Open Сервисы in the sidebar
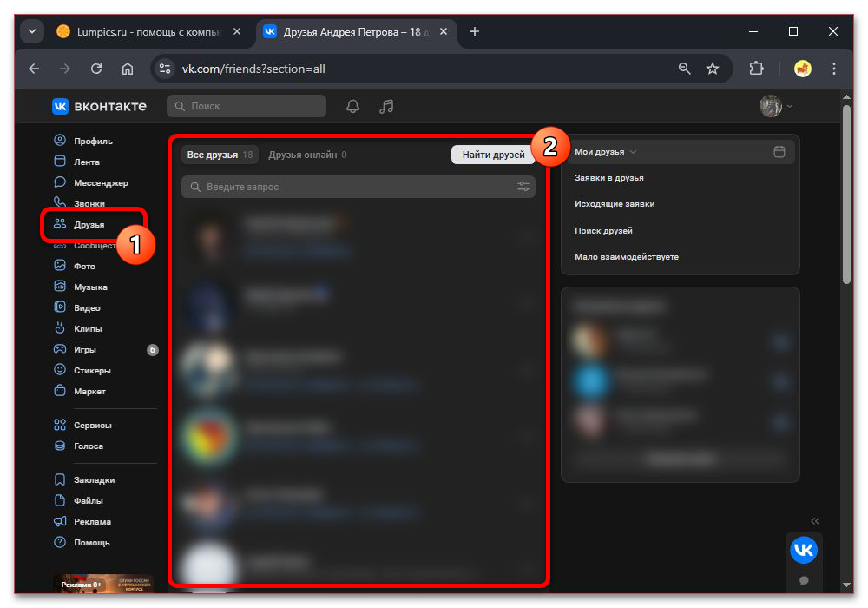The width and height of the screenshot is (868, 608). tap(82, 425)
